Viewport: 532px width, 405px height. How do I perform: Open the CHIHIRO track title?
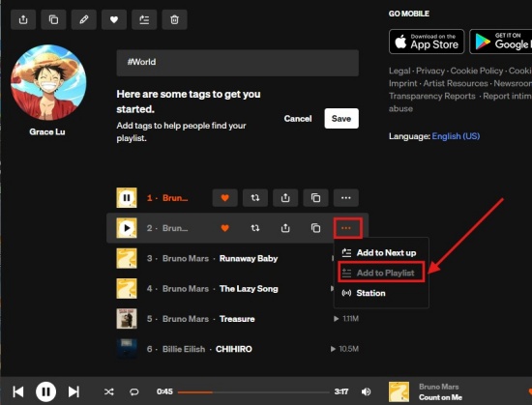click(234, 349)
